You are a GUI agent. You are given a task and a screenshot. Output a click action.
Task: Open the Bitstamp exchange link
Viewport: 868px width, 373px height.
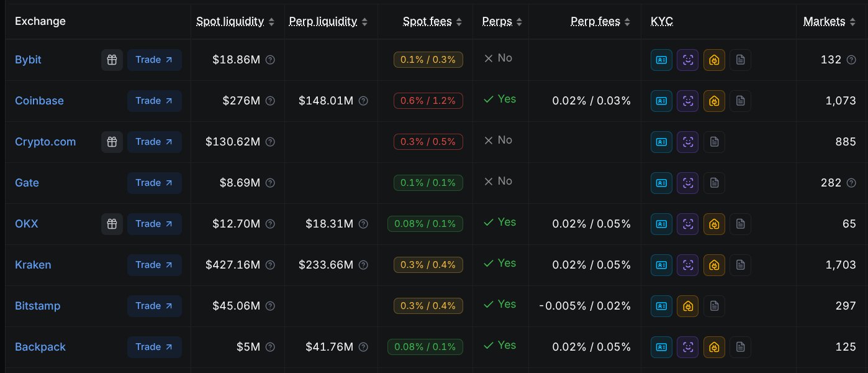pyautogui.click(x=38, y=306)
